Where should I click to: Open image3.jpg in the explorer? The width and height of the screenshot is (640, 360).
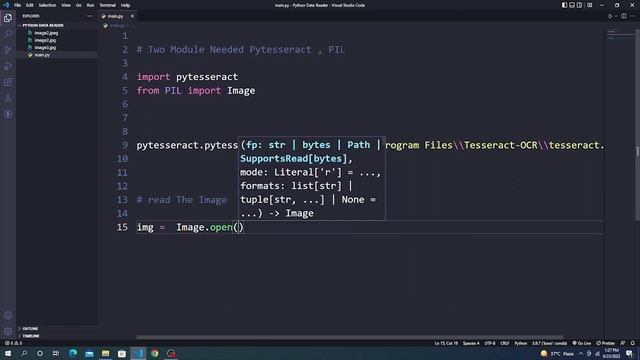[x=45, y=48]
